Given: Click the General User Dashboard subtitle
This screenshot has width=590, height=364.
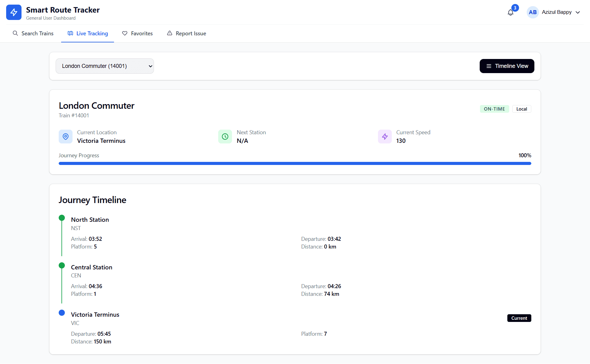Looking at the screenshot, I should coord(51,18).
